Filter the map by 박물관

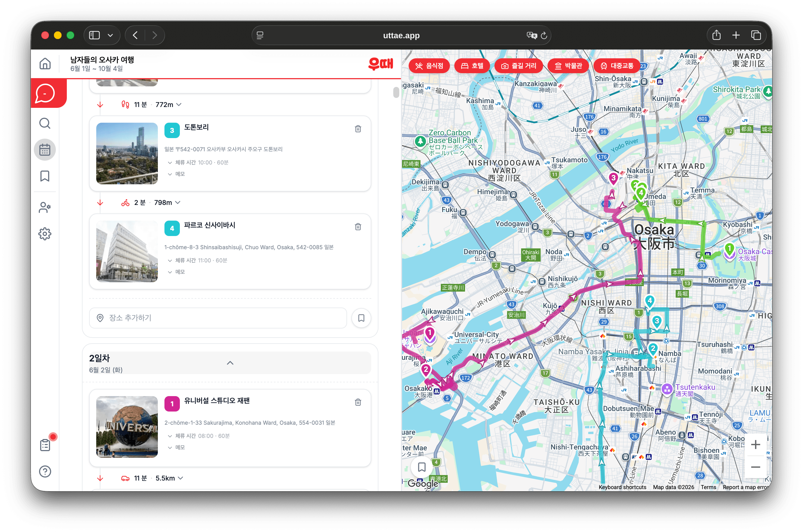pos(568,66)
